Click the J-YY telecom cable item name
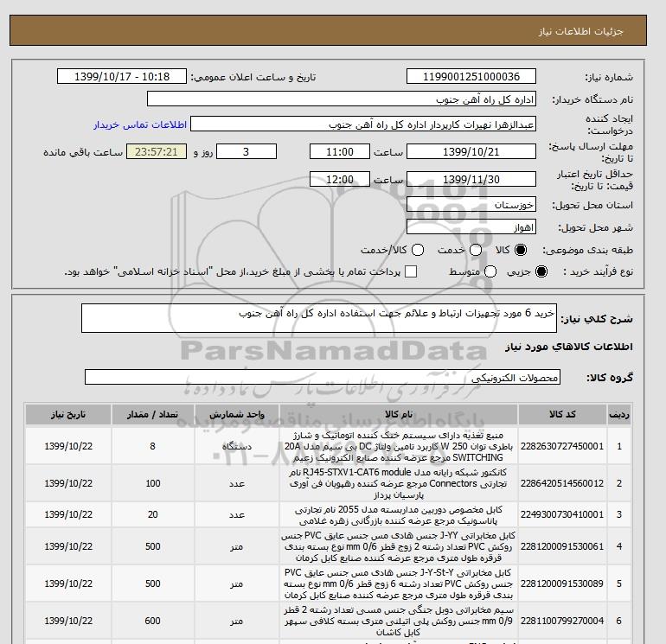The height and width of the screenshot is (644, 666). (x=399, y=546)
